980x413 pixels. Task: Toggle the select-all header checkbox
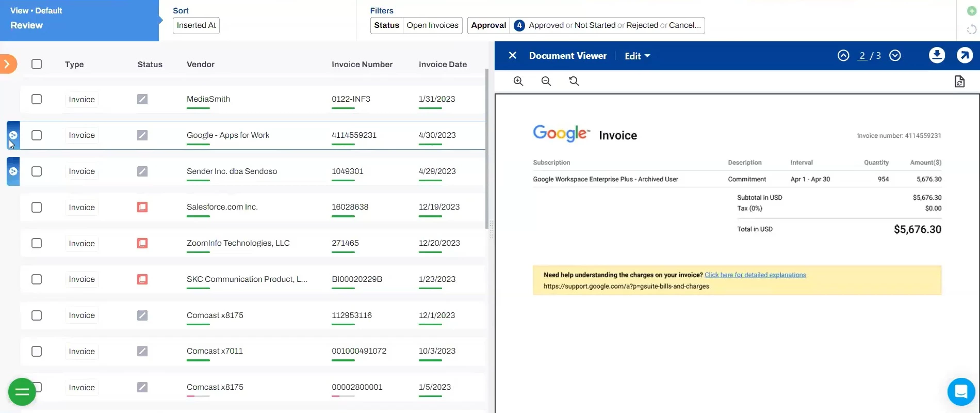coord(37,64)
